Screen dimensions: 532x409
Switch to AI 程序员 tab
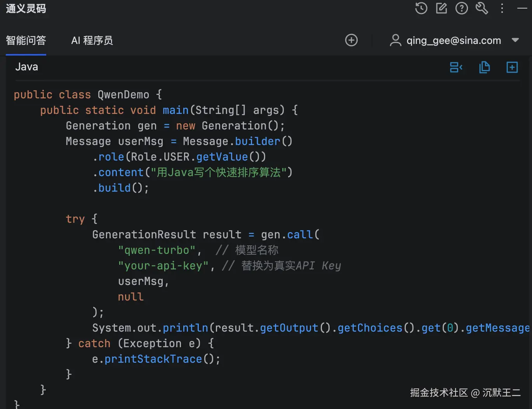click(92, 40)
